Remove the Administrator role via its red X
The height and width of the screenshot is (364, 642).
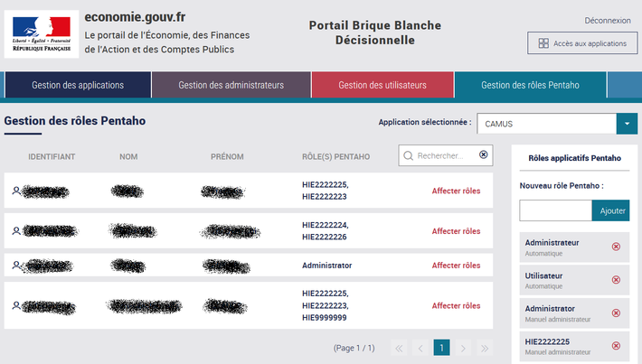[616, 313]
